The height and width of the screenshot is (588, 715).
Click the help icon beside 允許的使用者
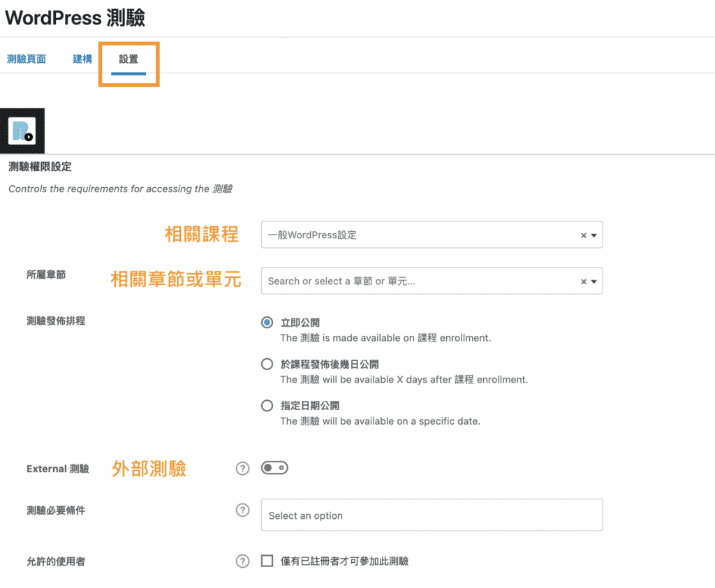242,560
